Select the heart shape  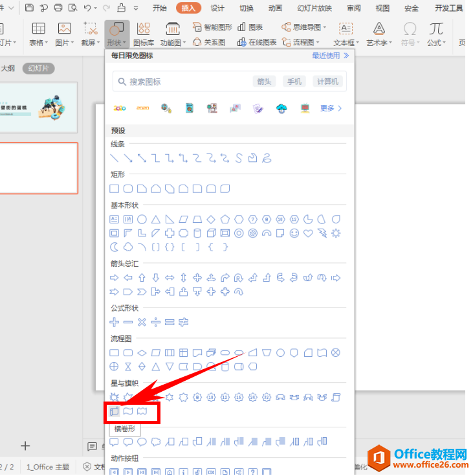(308, 233)
